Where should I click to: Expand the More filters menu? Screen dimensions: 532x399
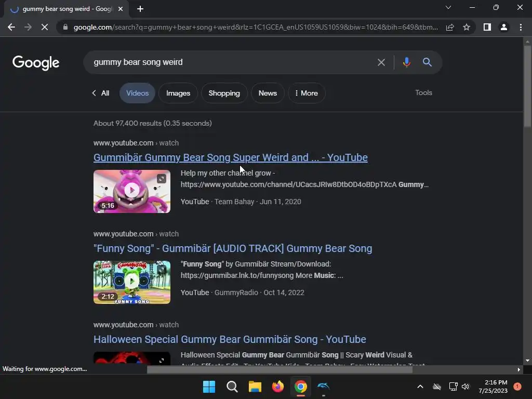(x=307, y=93)
